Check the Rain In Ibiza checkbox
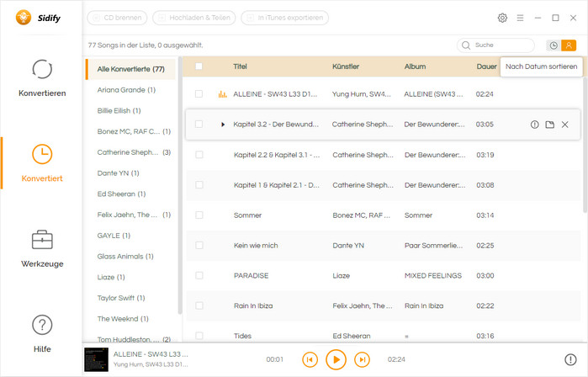The width and height of the screenshot is (588, 377). pos(199,305)
